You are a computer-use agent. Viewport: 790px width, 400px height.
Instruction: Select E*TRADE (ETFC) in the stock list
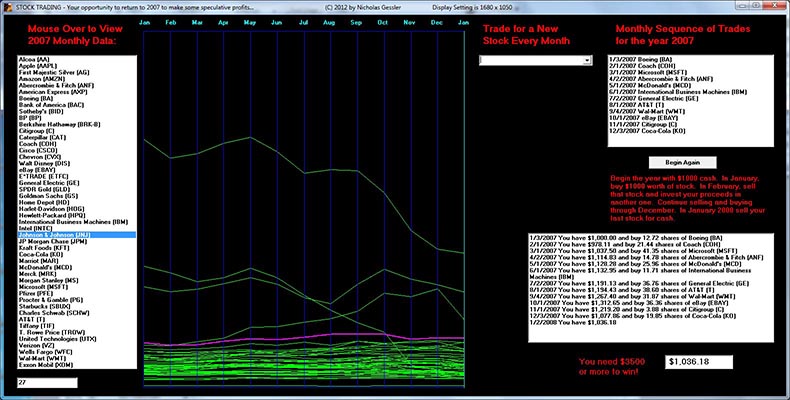(x=77, y=177)
